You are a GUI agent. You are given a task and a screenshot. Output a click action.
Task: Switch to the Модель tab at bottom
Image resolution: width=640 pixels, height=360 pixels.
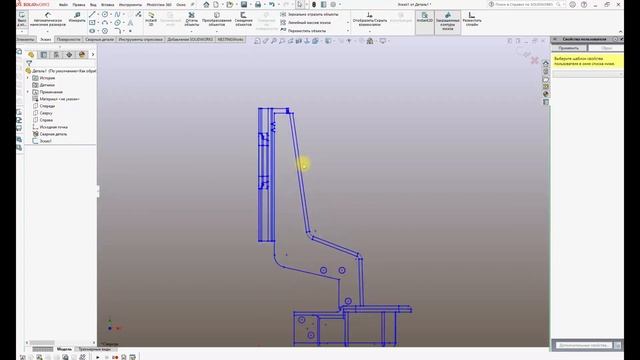[x=64, y=349]
